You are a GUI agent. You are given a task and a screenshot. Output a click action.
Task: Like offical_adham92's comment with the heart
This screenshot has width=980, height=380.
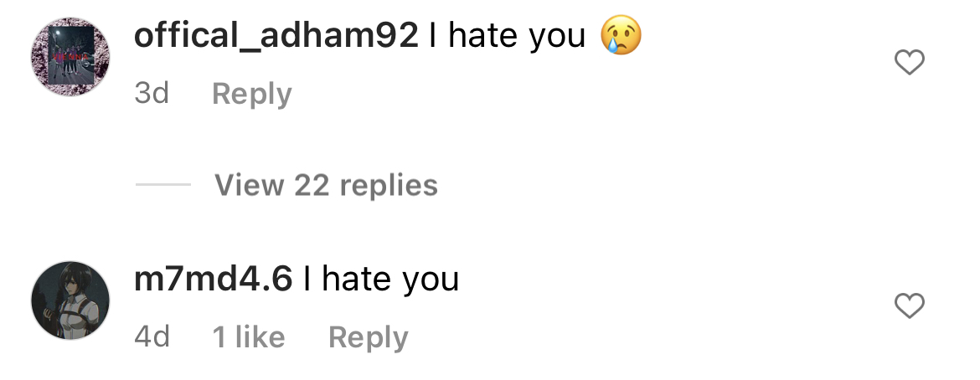coord(910,63)
